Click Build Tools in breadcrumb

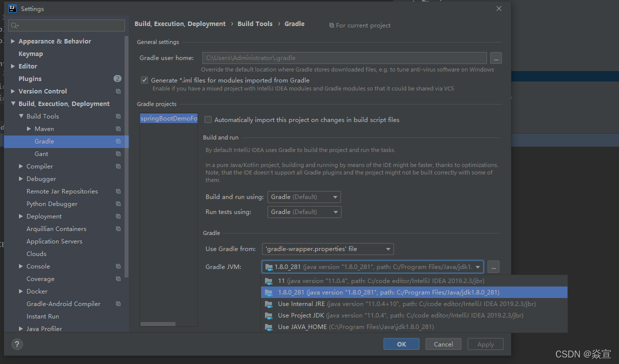(x=255, y=24)
